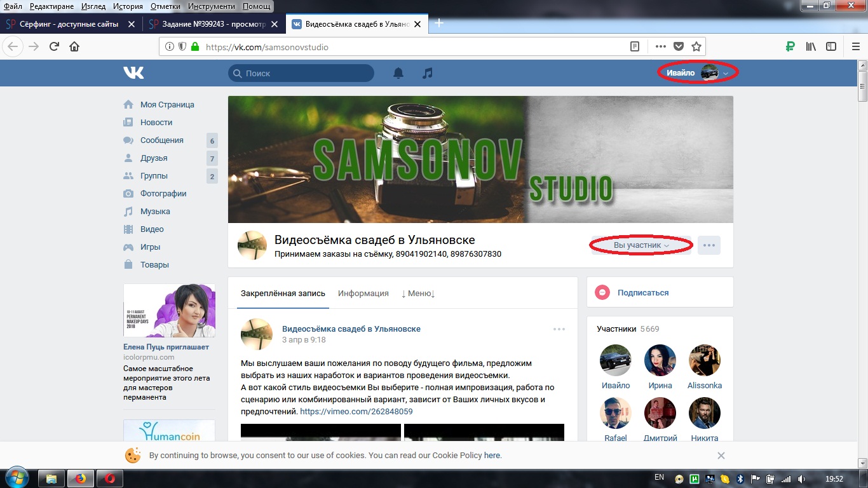Click the Firefox back arrow
The width and height of the screenshot is (868, 488).
pyautogui.click(x=14, y=46)
